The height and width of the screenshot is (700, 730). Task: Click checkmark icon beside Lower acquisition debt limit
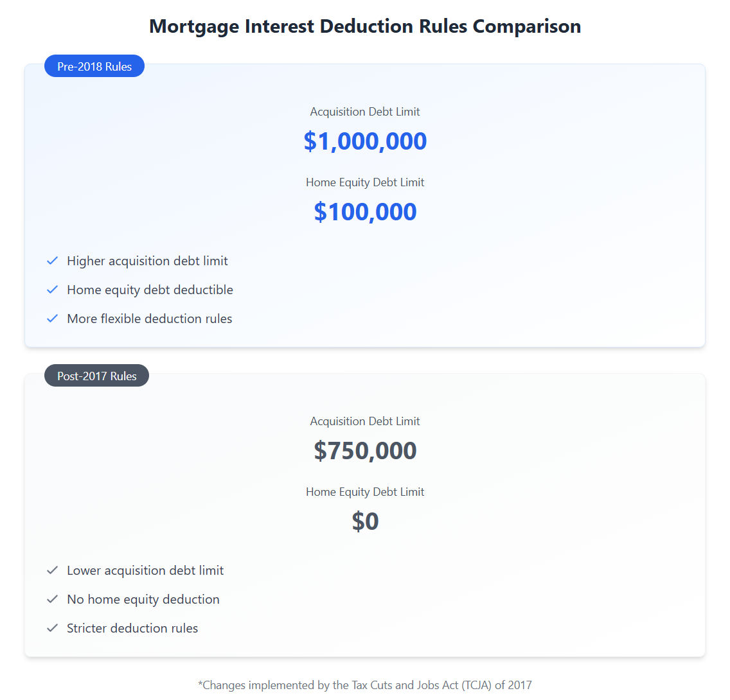pos(53,570)
